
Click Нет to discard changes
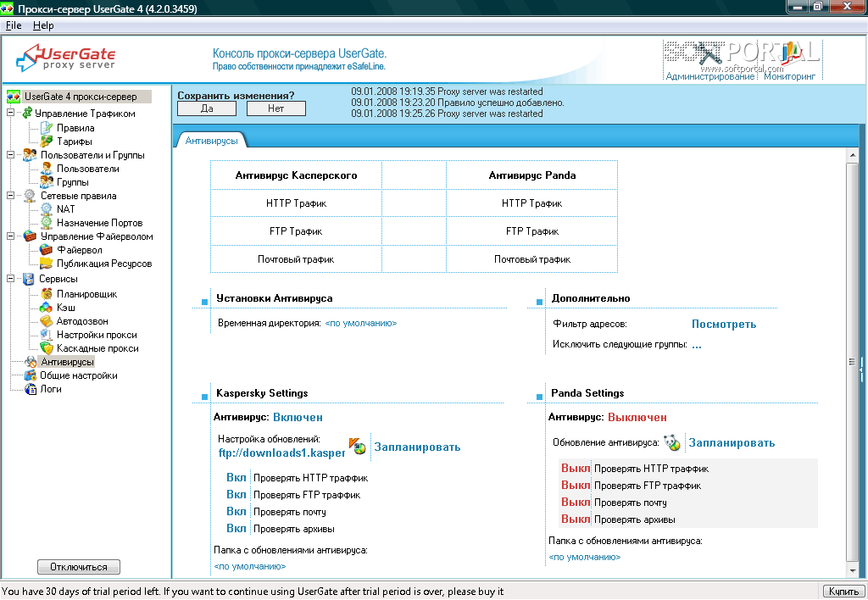tap(275, 108)
